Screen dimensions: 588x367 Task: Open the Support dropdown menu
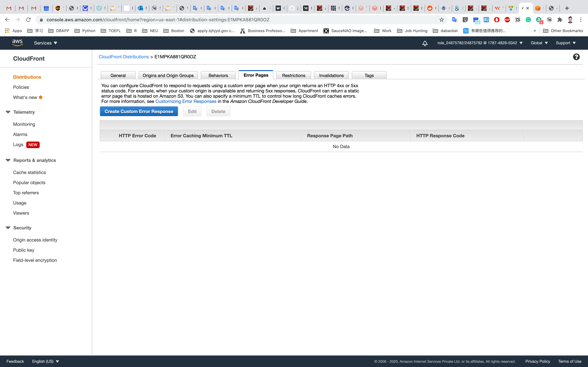pyautogui.click(x=565, y=43)
